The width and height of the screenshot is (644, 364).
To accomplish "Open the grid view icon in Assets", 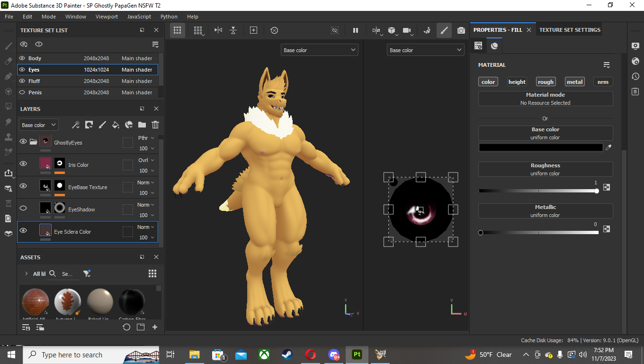I will (x=152, y=273).
